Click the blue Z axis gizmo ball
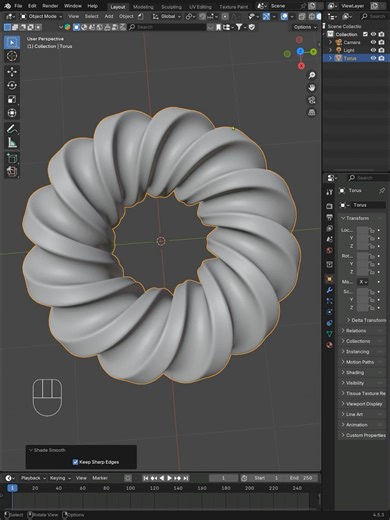Screen dimensions: 390x520 pos(300,51)
